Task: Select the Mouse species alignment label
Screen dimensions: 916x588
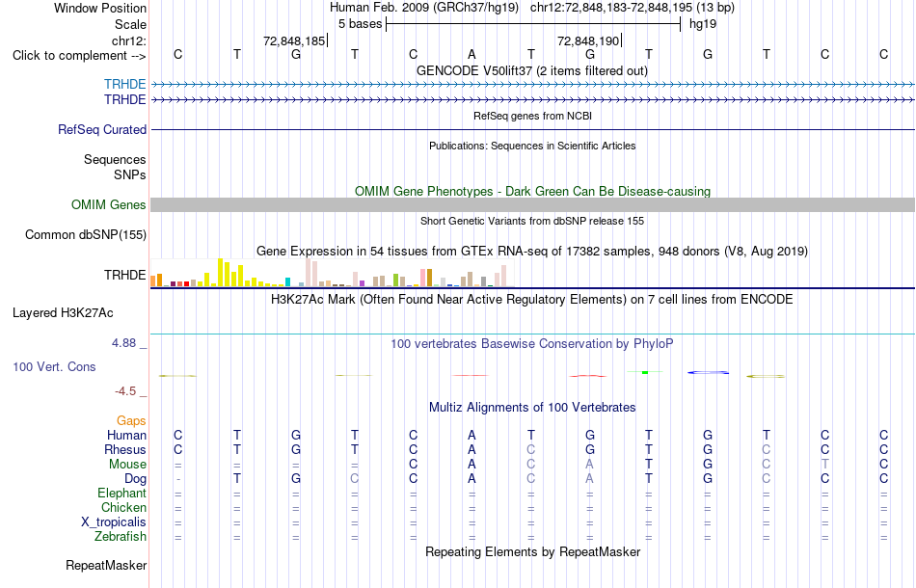Action: (x=127, y=465)
